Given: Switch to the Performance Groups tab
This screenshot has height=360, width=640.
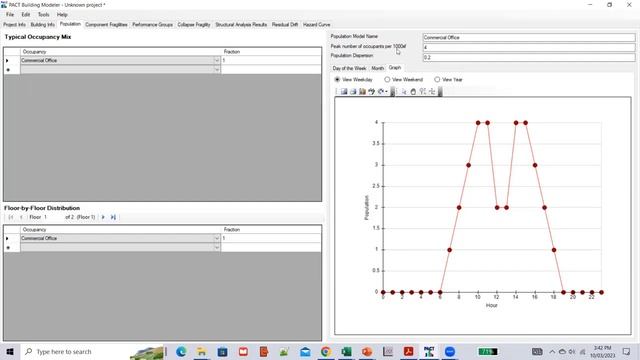Looking at the screenshot, I should click(x=152, y=25).
